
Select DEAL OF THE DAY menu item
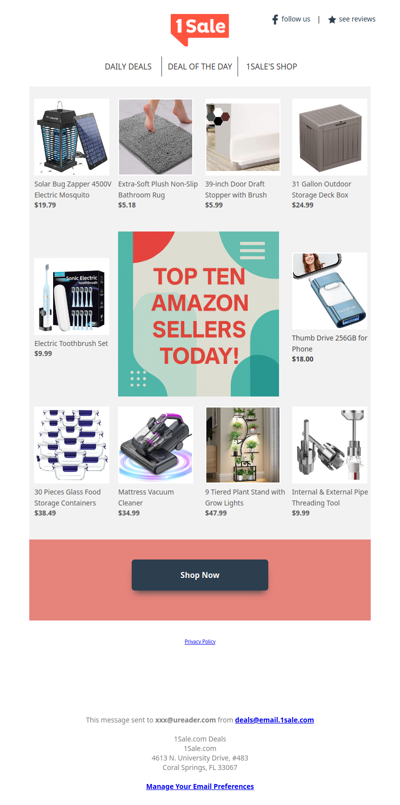point(200,67)
